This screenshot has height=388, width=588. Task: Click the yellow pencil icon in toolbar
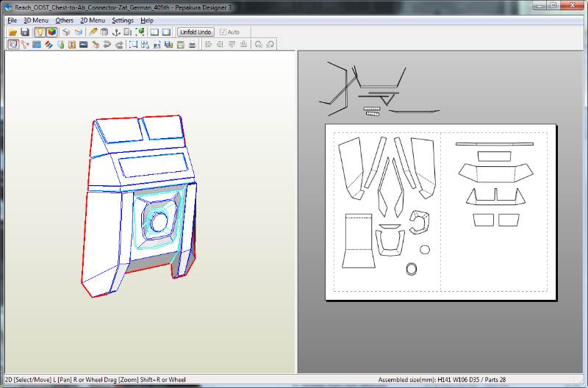point(93,32)
